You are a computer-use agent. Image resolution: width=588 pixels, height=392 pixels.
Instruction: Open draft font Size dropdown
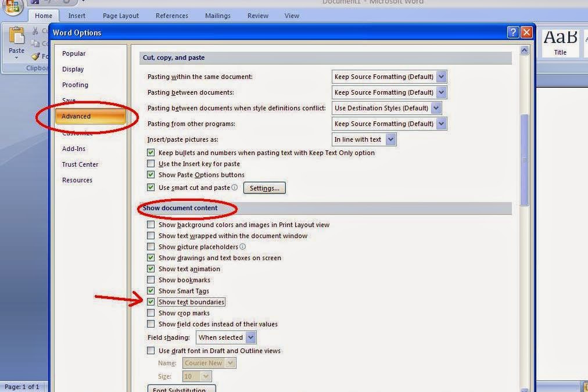pos(197,376)
